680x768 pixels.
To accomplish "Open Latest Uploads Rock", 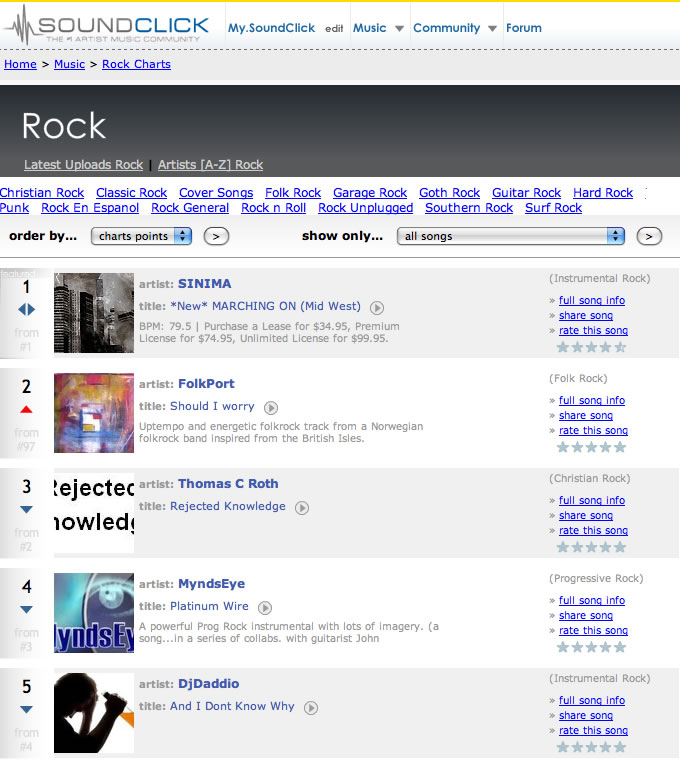I will [x=84, y=165].
